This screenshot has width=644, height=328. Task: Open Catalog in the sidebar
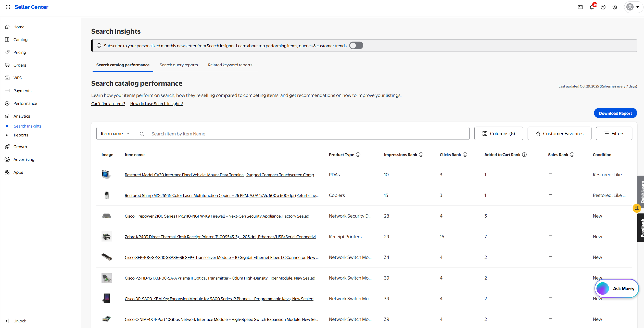20,40
